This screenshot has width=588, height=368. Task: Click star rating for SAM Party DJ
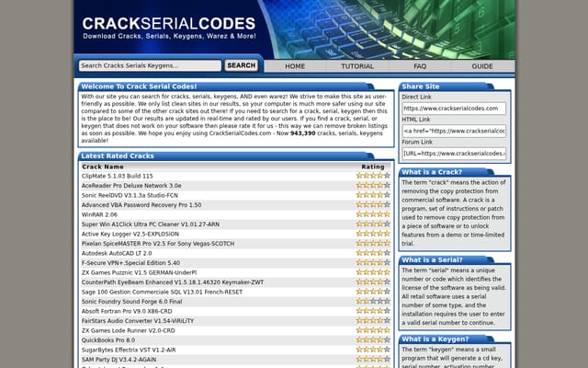tap(373, 360)
